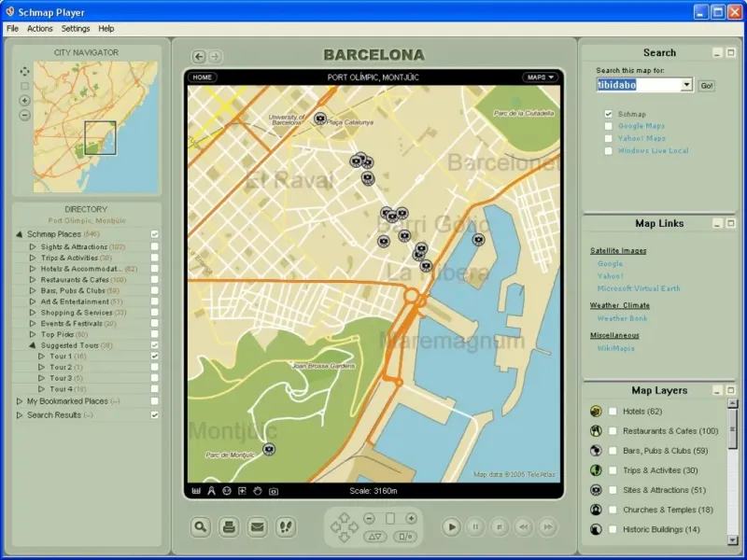Click the Pause playback button

pyautogui.click(x=475, y=527)
